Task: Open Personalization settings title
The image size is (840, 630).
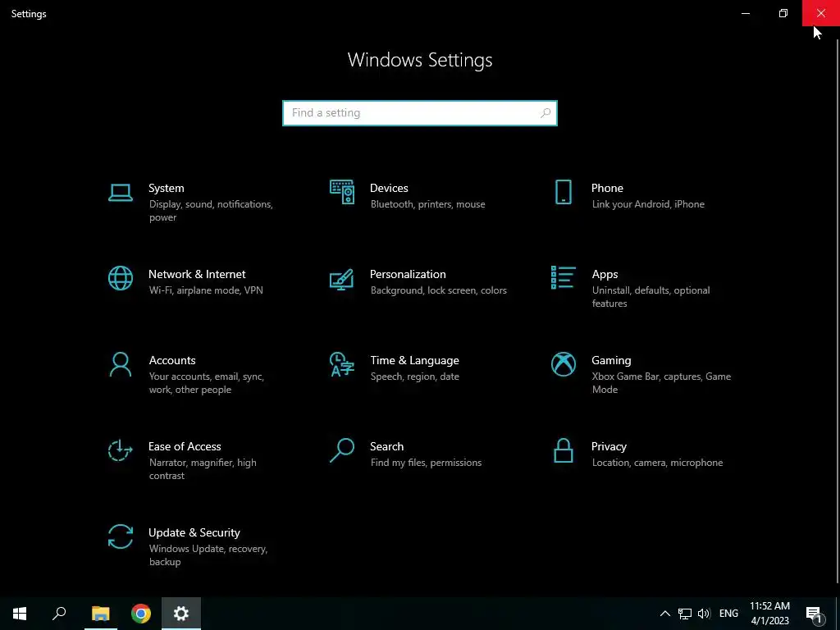Action: [x=408, y=274]
